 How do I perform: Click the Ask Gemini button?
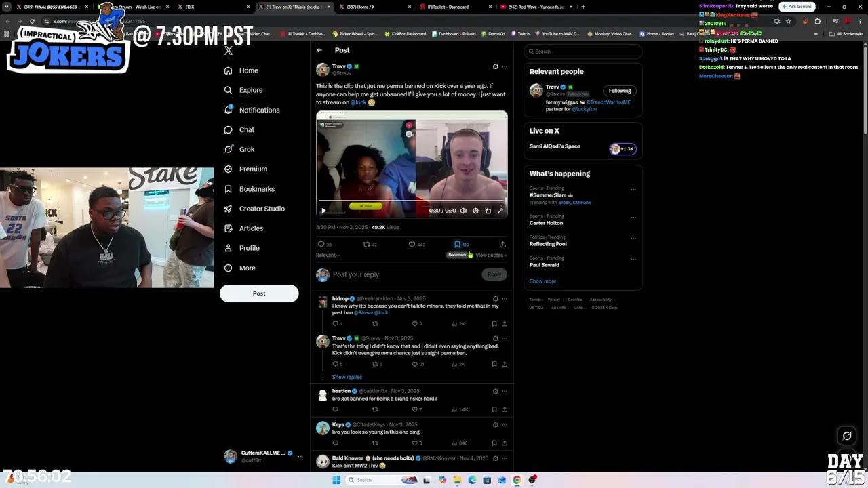click(796, 7)
